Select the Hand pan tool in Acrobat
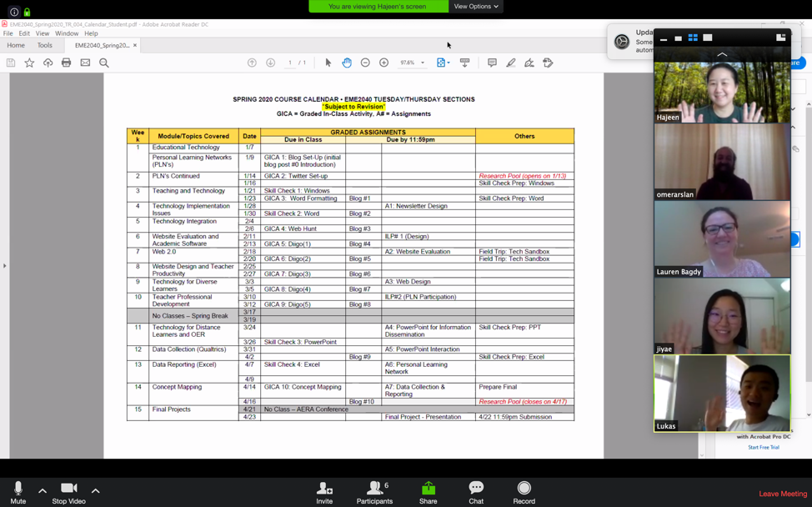This screenshot has width=812, height=507. (x=347, y=63)
